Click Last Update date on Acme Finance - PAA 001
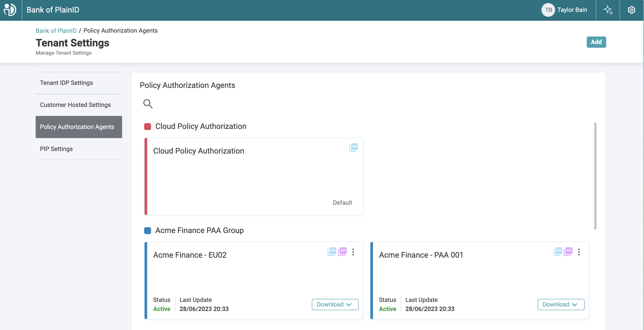 tap(430, 309)
